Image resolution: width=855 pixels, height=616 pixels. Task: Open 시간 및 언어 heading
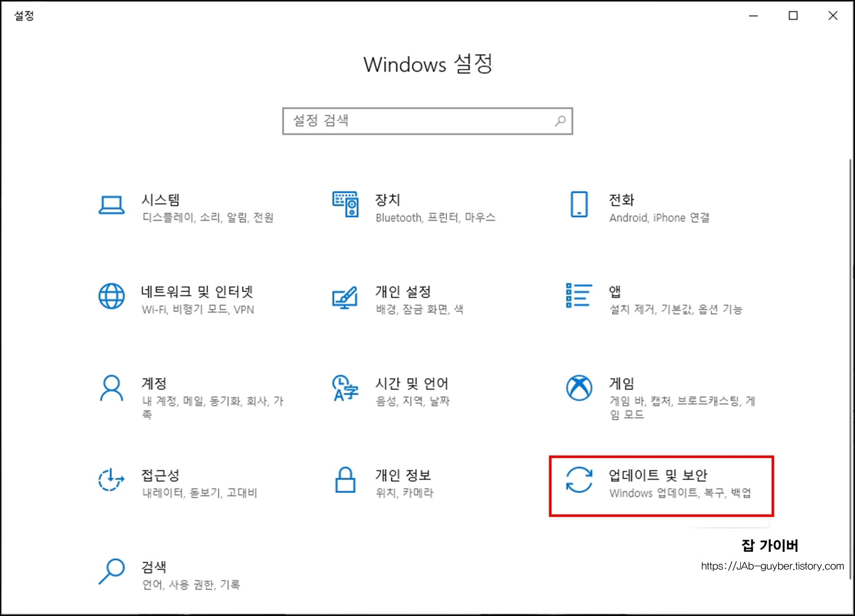(412, 383)
